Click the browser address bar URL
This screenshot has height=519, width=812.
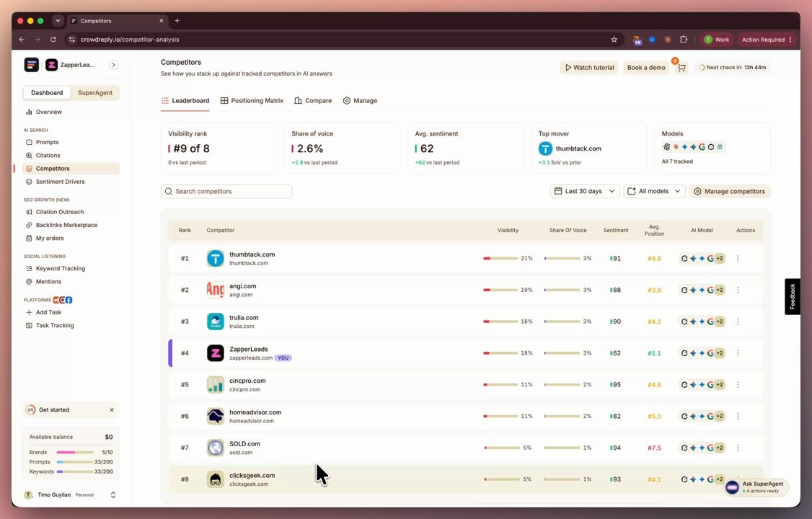pyautogui.click(x=130, y=40)
